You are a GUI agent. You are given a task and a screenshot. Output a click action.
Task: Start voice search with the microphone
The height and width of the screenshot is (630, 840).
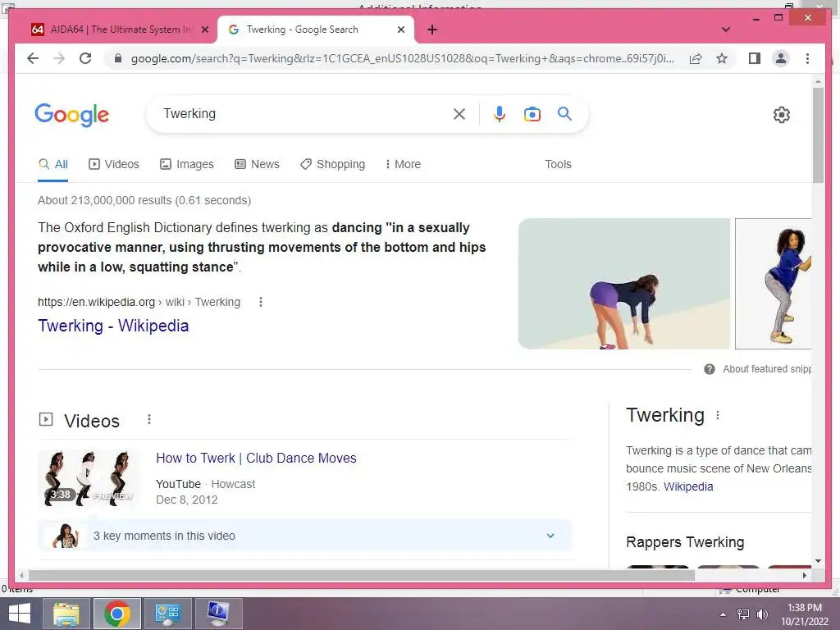(x=500, y=113)
